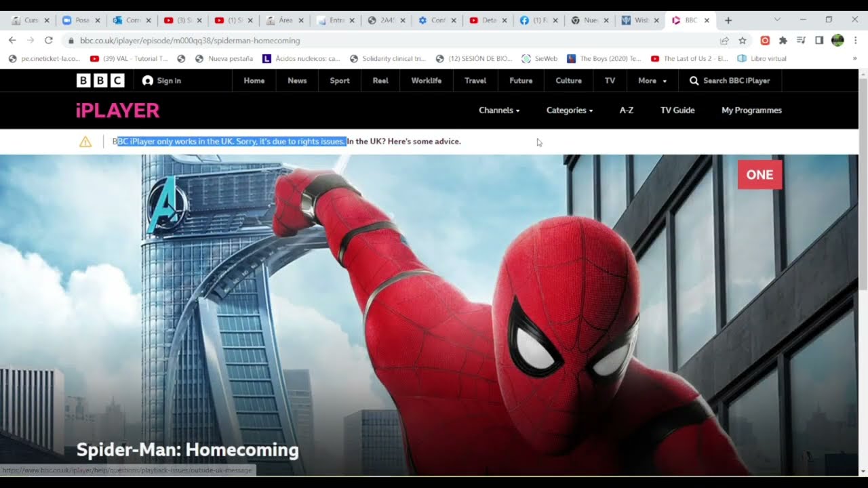868x488 pixels.
Task: Open the pe.cineticket-la.co bookmark
Action: pos(45,59)
